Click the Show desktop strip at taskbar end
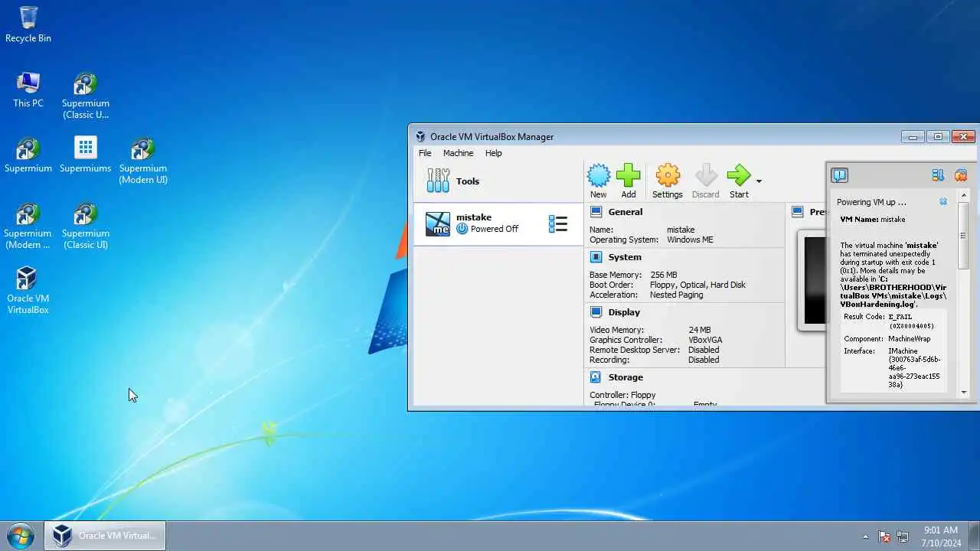 [975, 536]
